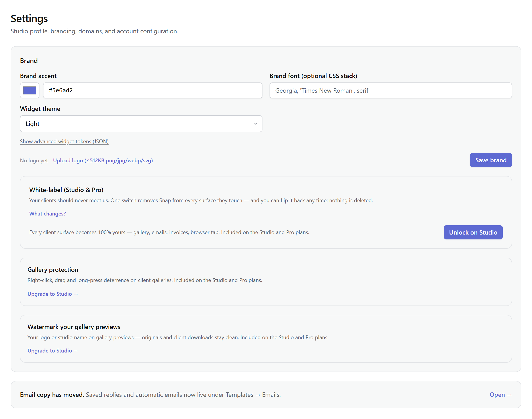Click the Unlock on Studio button
This screenshot has height=419, width=532.
pyautogui.click(x=473, y=232)
